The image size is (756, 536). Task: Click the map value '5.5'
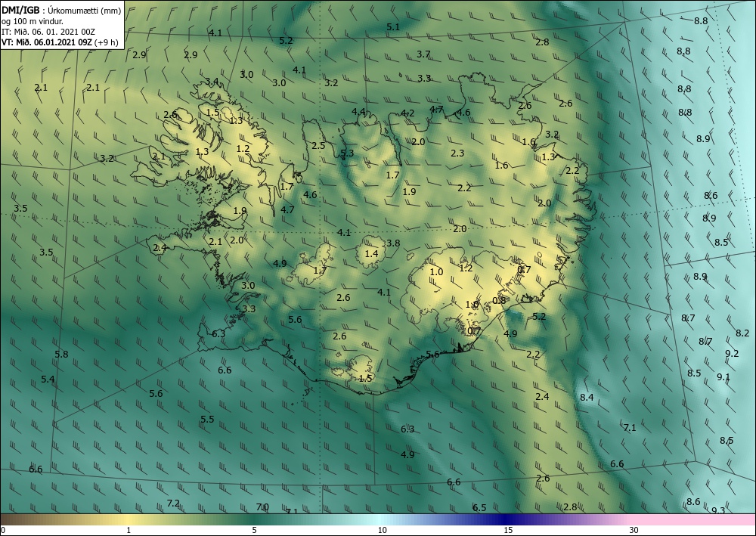[207, 420]
